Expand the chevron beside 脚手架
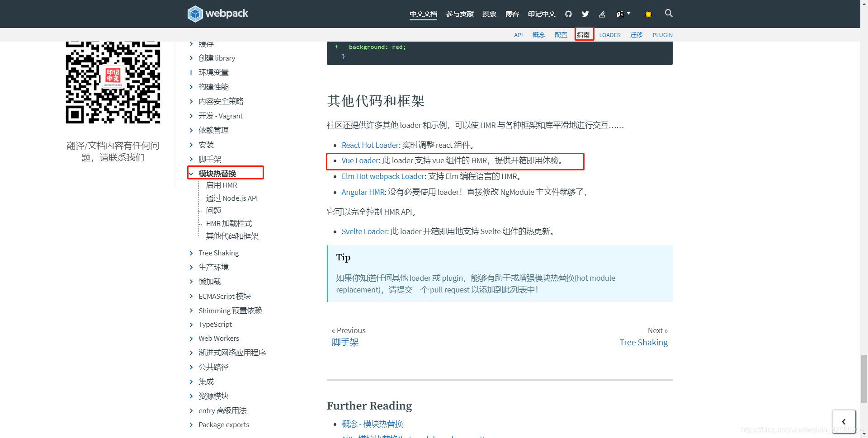 pyautogui.click(x=191, y=159)
